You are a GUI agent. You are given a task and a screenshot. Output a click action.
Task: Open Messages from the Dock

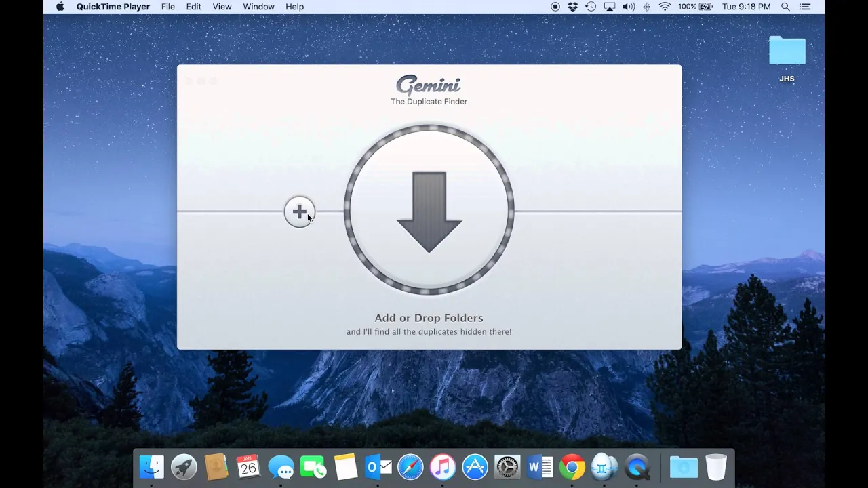click(281, 467)
